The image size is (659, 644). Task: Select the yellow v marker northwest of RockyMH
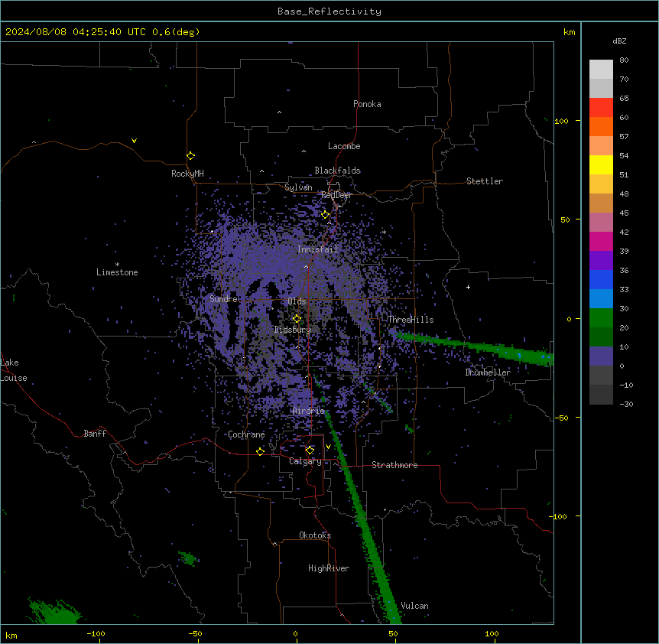tap(134, 141)
